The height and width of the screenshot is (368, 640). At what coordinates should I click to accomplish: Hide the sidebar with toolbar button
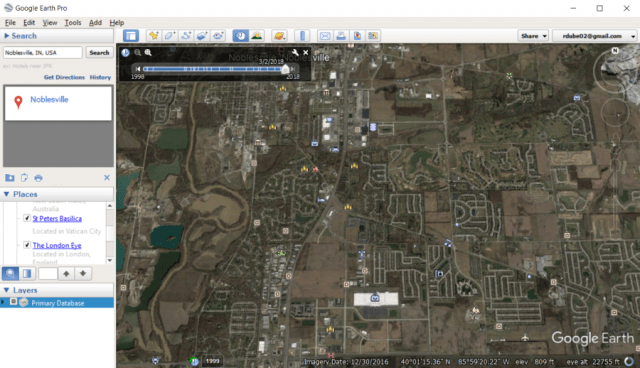point(131,36)
